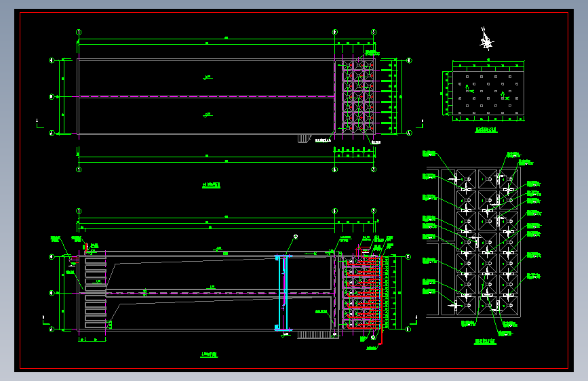Select the magenta dashed centerline in the lower plan
Screen dimensions: 588x381
click(219, 294)
